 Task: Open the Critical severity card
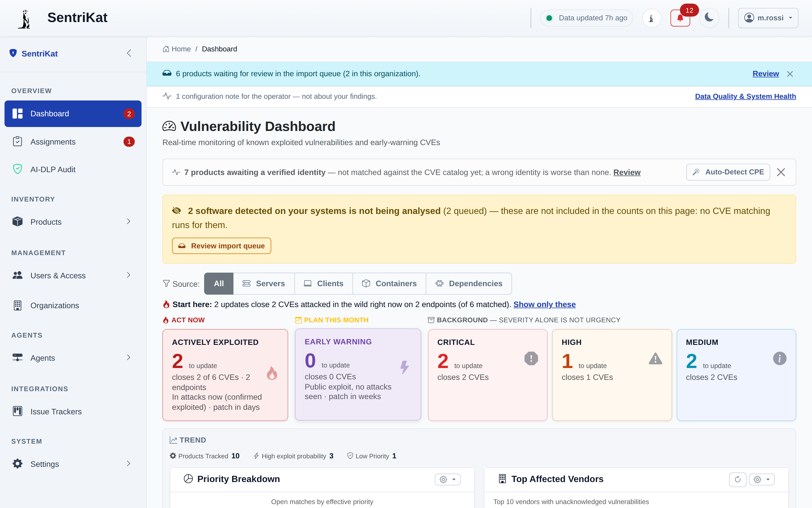(487, 375)
